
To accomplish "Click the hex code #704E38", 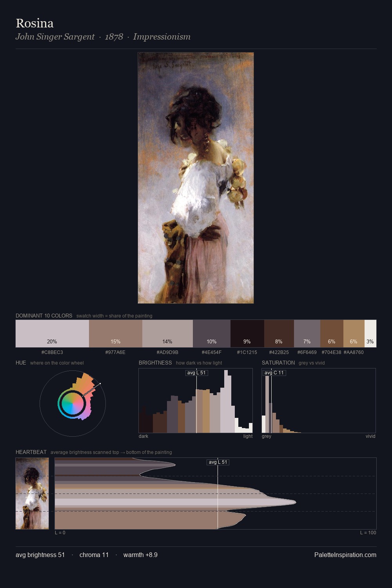I will click(x=332, y=352).
